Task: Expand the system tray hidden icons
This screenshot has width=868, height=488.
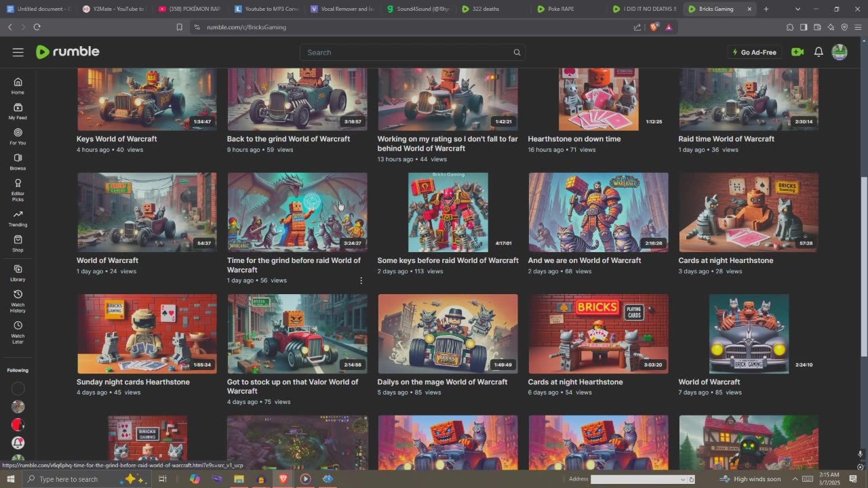Action: (795, 479)
